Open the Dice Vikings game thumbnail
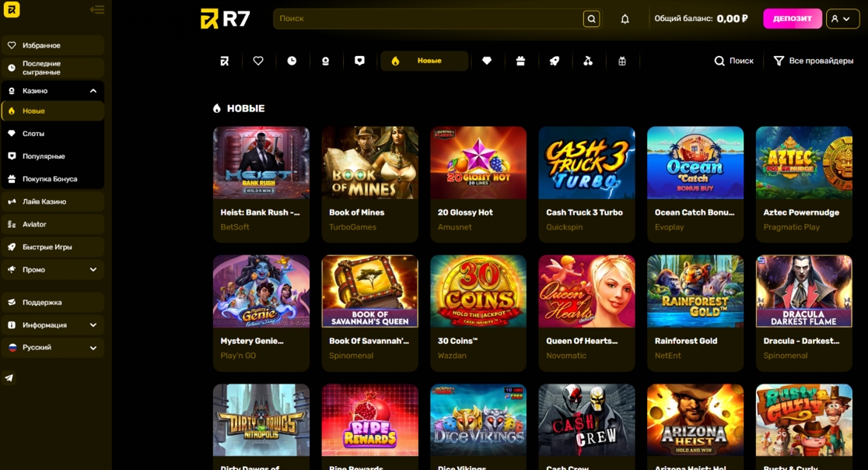868x470 pixels. coord(478,420)
